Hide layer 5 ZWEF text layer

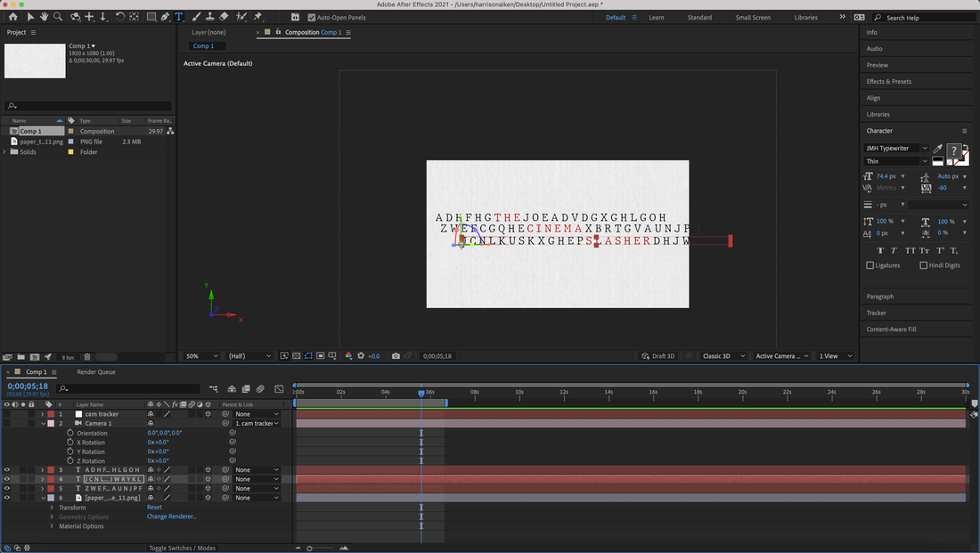[x=7, y=489]
